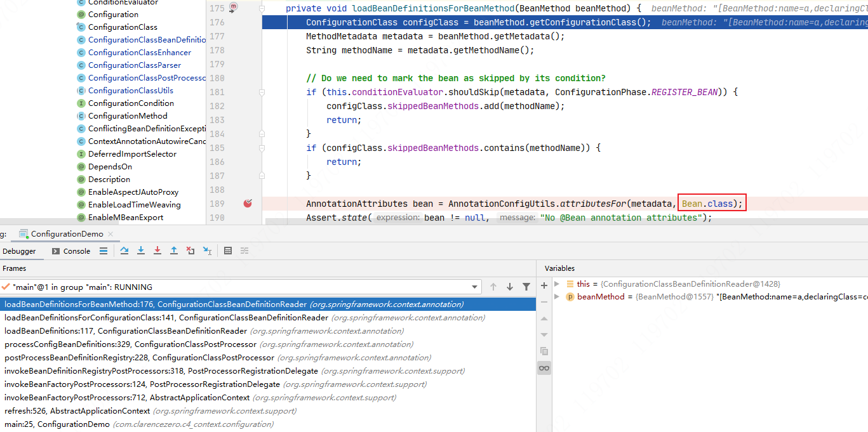
Task: Open the thread selector dropdown
Action: click(476, 287)
